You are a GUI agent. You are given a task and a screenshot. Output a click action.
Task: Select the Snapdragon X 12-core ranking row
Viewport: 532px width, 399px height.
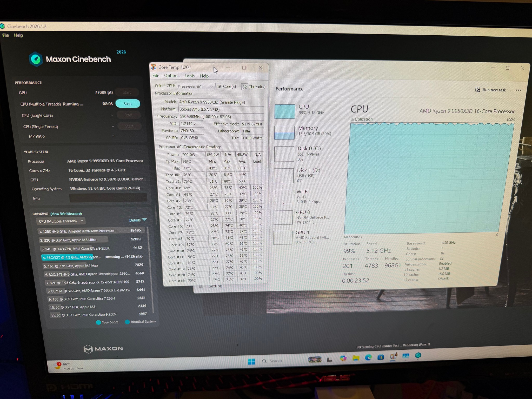click(96, 282)
